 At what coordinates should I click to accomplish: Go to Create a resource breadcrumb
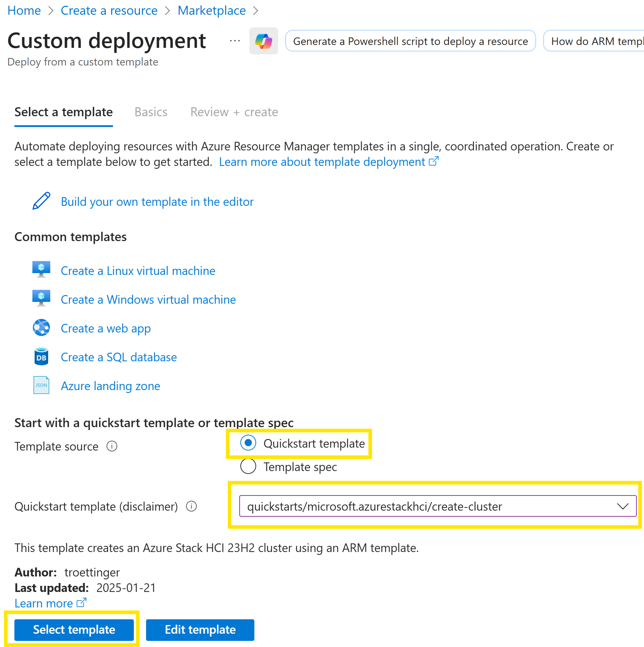click(x=109, y=10)
